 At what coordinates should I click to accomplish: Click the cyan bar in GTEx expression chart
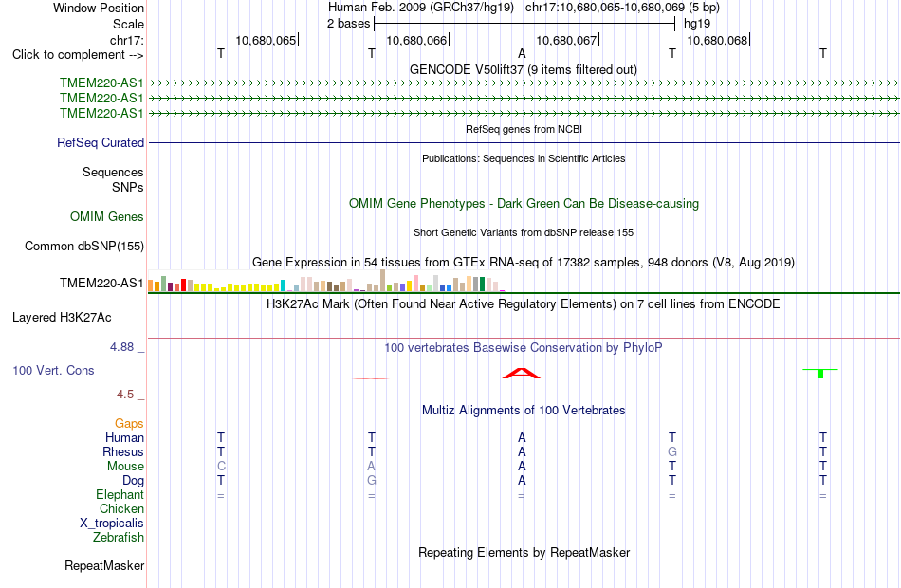(283, 285)
